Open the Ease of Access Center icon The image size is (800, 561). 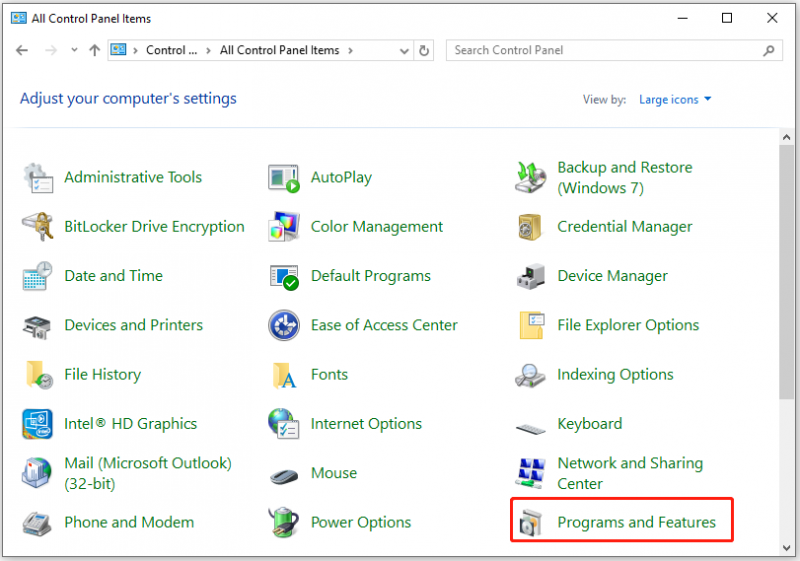[284, 325]
